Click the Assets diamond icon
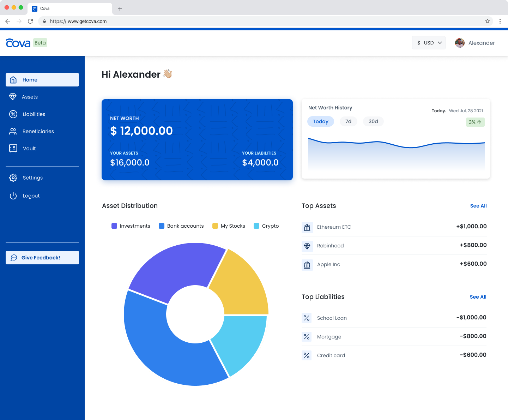Image resolution: width=508 pixels, height=420 pixels. pos(13,97)
